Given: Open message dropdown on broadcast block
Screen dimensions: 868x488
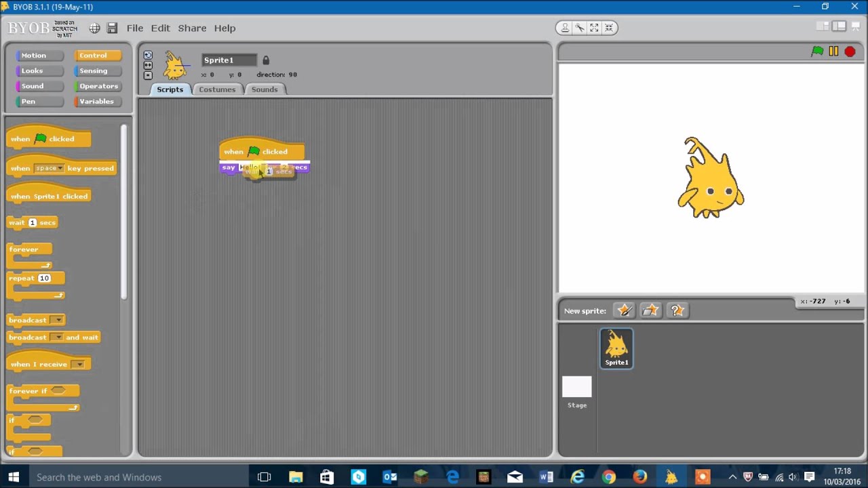Looking at the screenshot, I should [x=58, y=320].
